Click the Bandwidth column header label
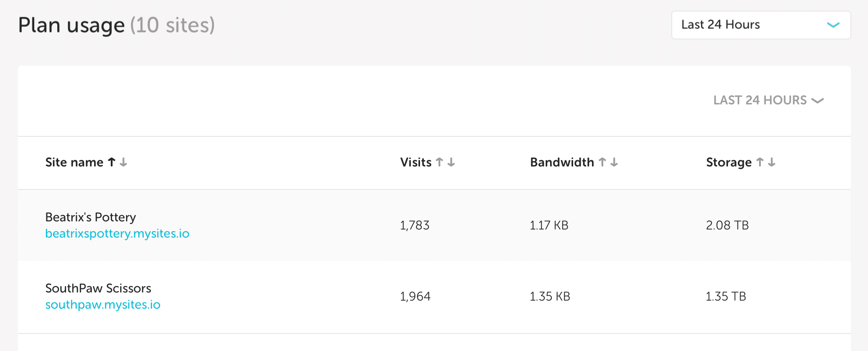This screenshot has height=351, width=868. [x=562, y=162]
